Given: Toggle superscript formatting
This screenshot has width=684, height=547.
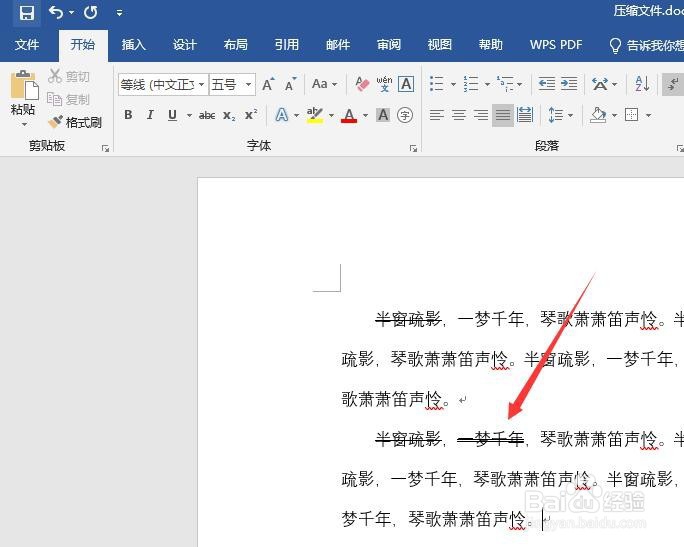Looking at the screenshot, I should [x=251, y=115].
